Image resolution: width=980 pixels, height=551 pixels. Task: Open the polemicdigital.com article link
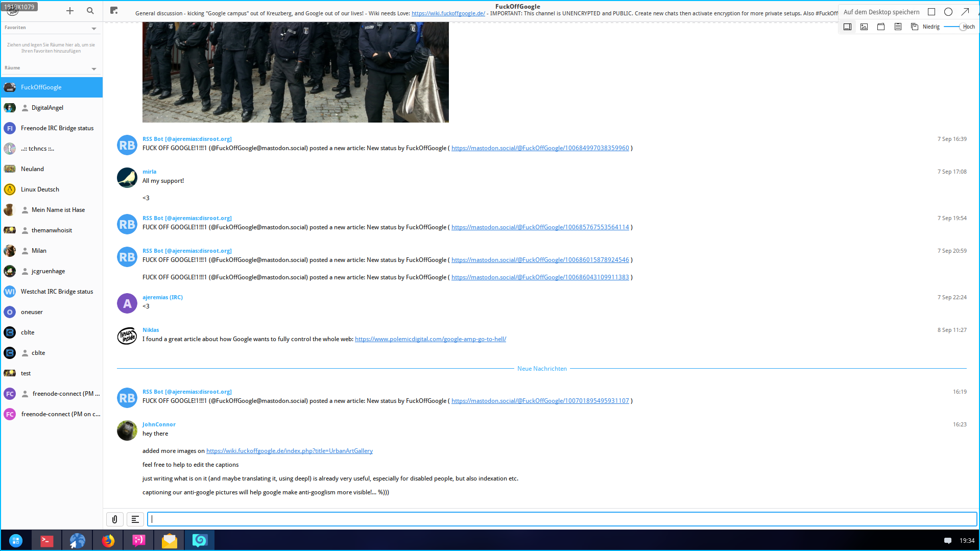click(x=430, y=339)
